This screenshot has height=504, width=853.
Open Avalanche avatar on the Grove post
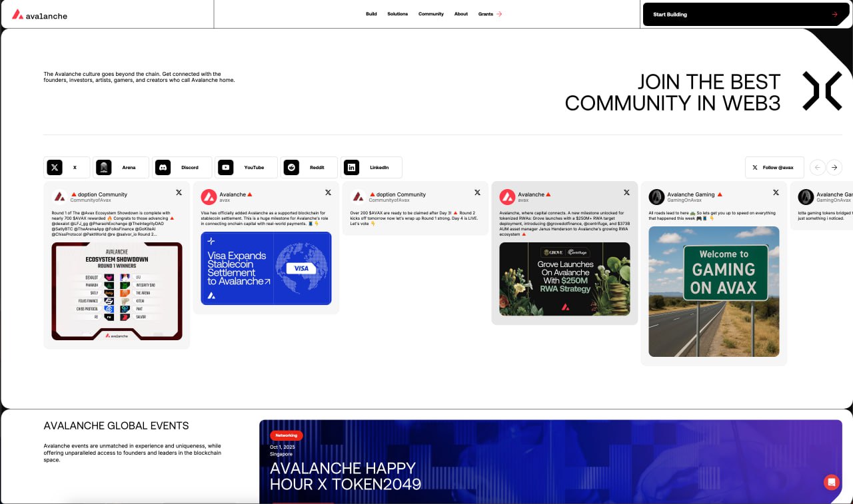(507, 196)
